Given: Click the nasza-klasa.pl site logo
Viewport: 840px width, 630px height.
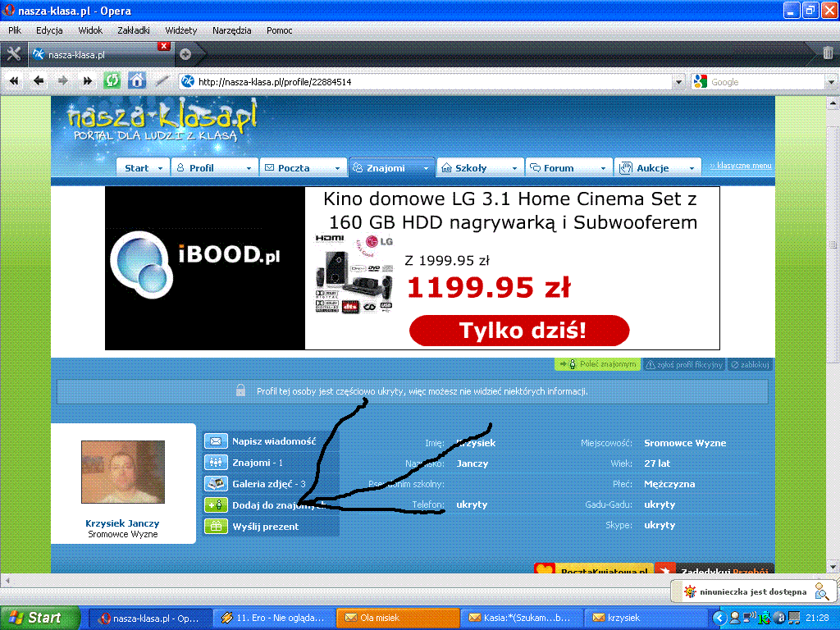Looking at the screenshot, I should tap(162, 121).
